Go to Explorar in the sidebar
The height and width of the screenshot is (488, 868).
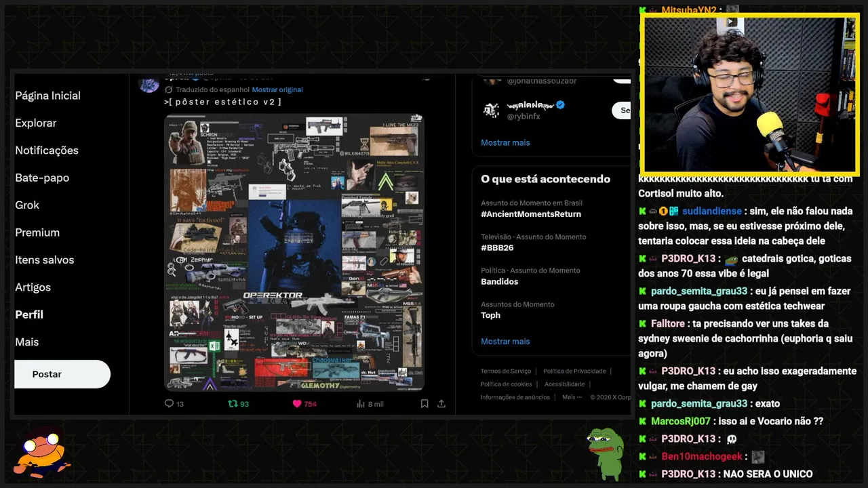(36, 123)
